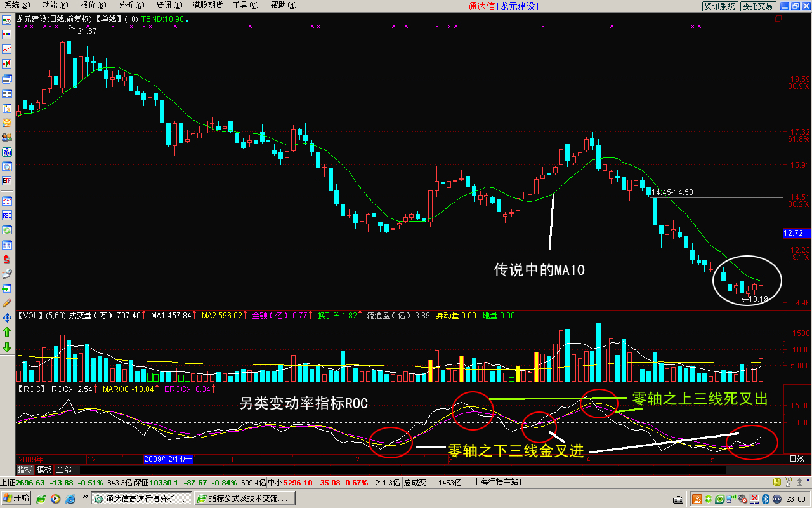The image size is (812, 508).
Task: Click the blue four-way move icon
Action: tap(7, 317)
